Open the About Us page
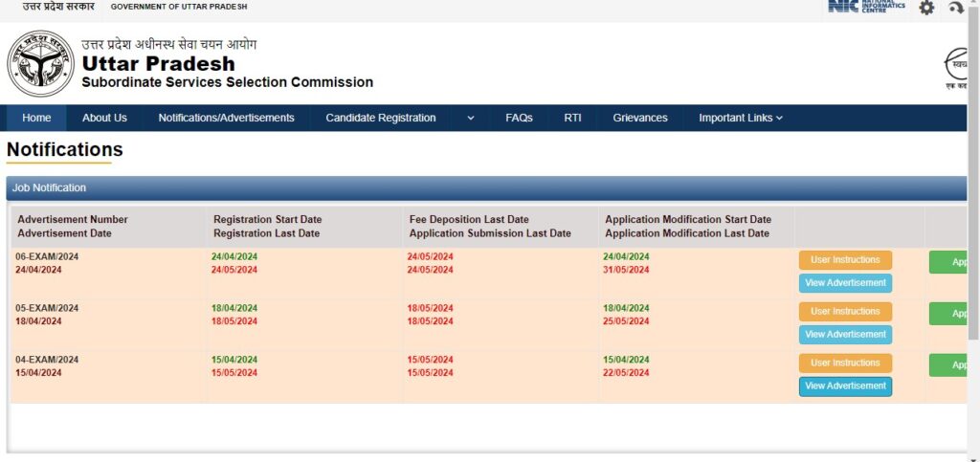The image size is (980, 462). pyautogui.click(x=104, y=118)
